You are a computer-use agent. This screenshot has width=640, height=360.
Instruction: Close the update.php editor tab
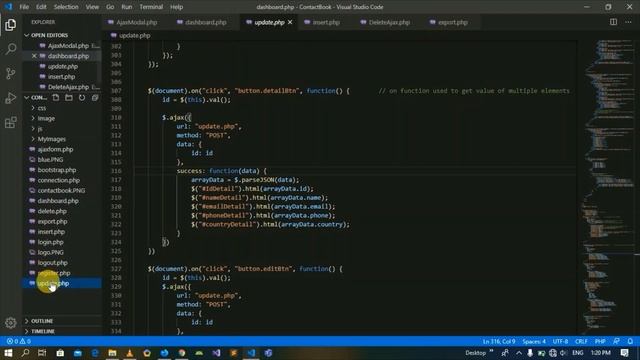pos(290,22)
